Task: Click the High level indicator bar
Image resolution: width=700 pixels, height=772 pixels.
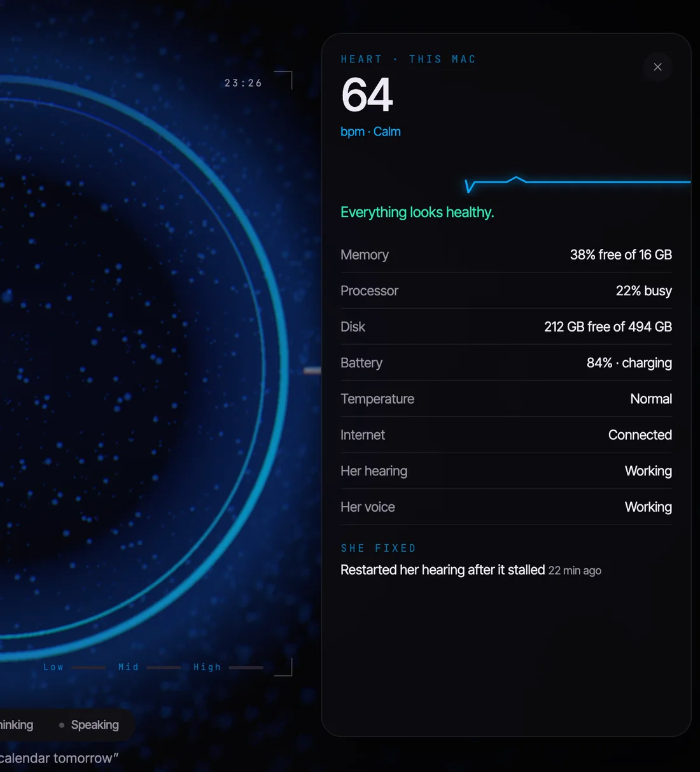Action: pyautogui.click(x=246, y=668)
